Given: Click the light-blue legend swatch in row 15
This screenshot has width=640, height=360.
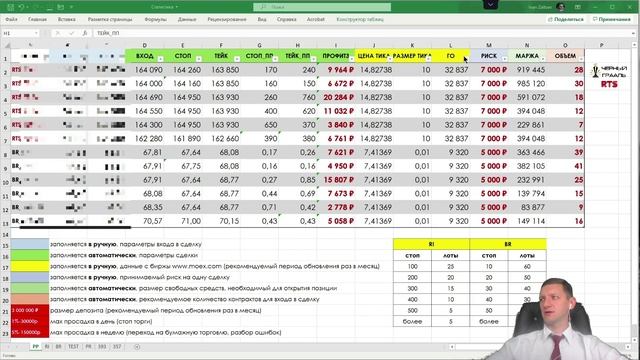Looking at the screenshot, I should pyautogui.click(x=30, y=244).
